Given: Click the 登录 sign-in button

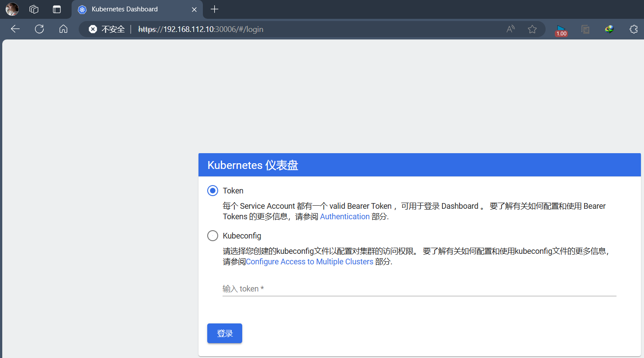Looking at the screenshot, I should point(225,333).
